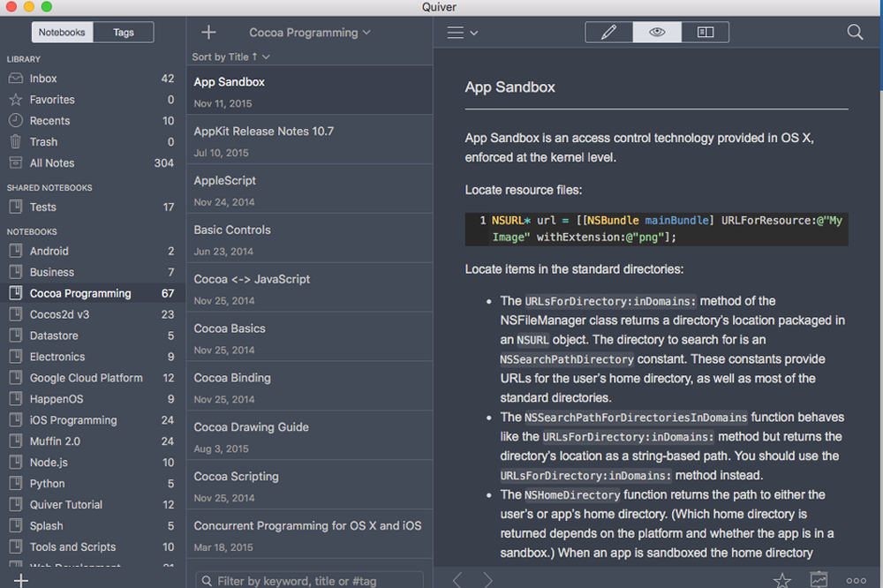Screen dimensions: 883x588
Task: Open All Notes in the library
Action: coord(93,162)
